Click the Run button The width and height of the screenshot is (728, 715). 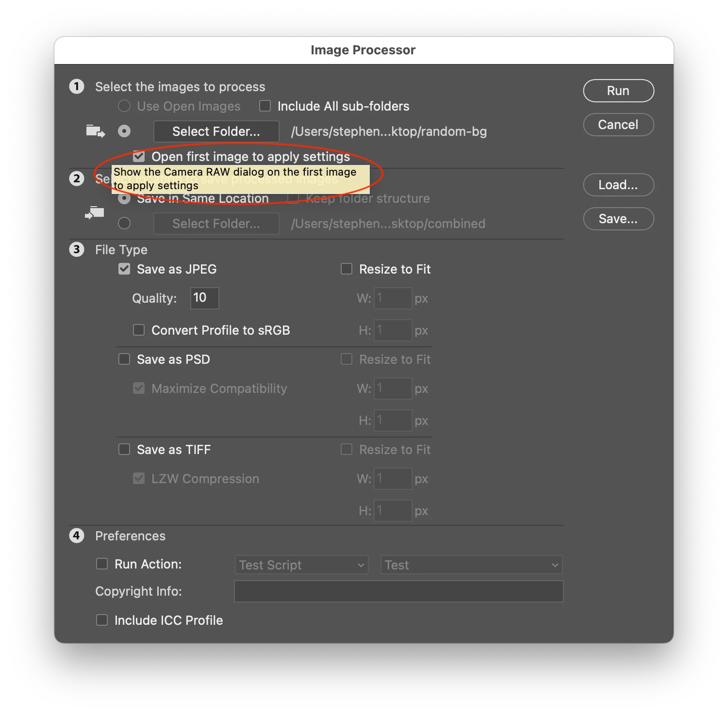point(618,91)
